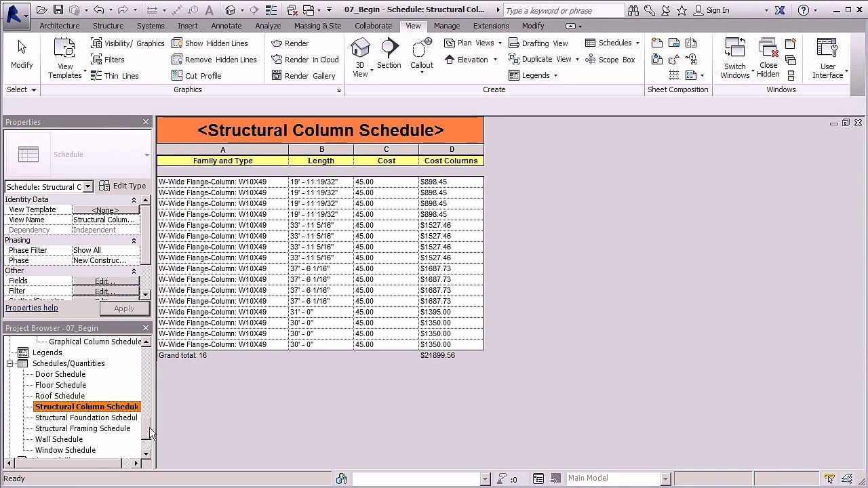The height and width of the screenshot is (488, 868).
Task: Click the Open folder icon in quick access toolbar
Action: point(42,10)
